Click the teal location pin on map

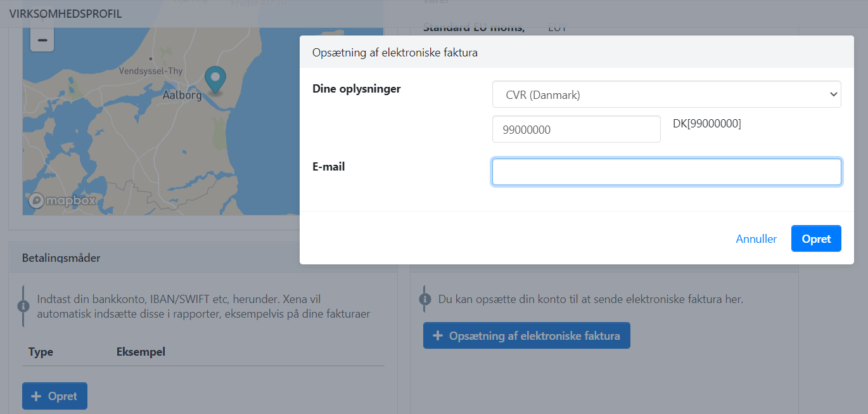click(x=215, y=79)
